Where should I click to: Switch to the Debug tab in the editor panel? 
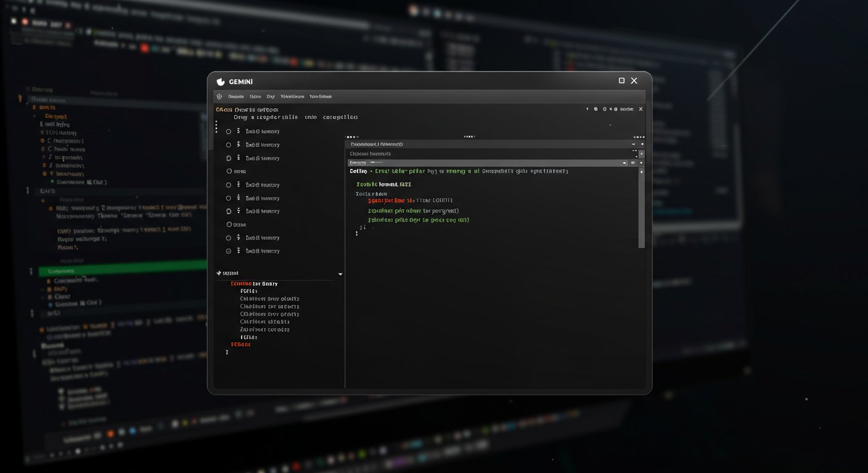coord(359,163)
